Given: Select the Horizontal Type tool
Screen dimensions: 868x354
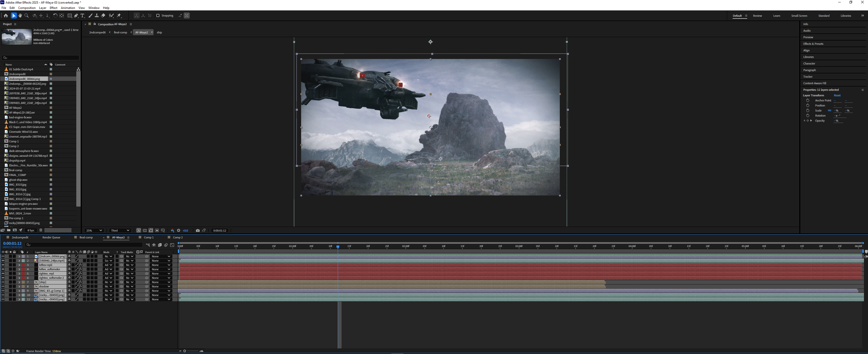Looking at the screenshot, I should [83, 16].
